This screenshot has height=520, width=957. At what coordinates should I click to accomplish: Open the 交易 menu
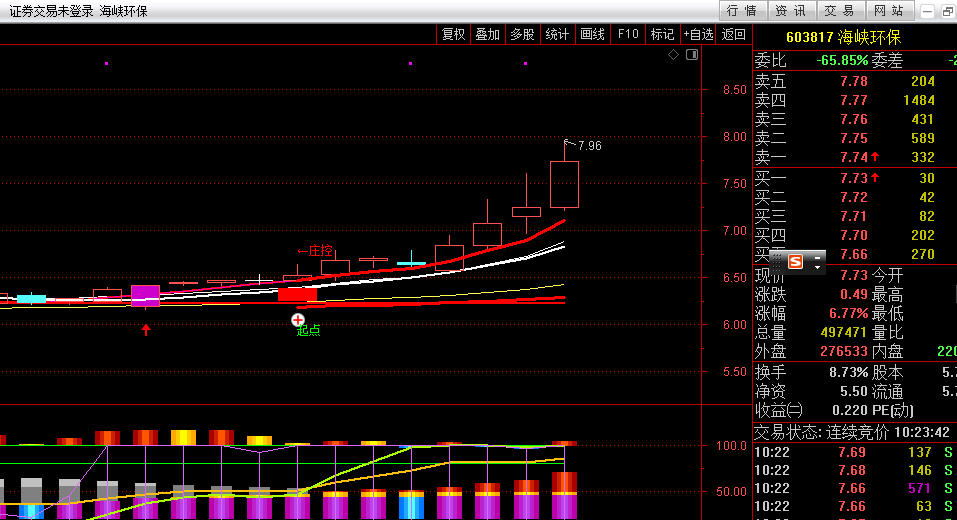point(839,10)
